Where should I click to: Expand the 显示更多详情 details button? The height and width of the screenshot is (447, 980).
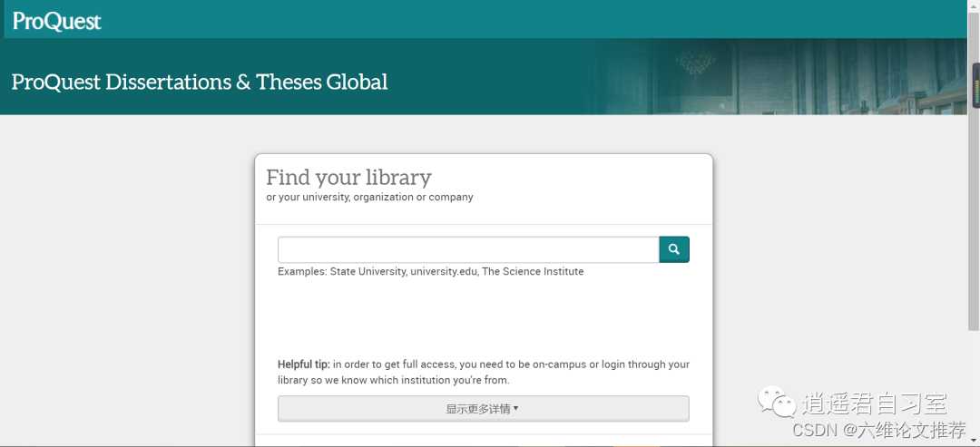tap(483, 409)
